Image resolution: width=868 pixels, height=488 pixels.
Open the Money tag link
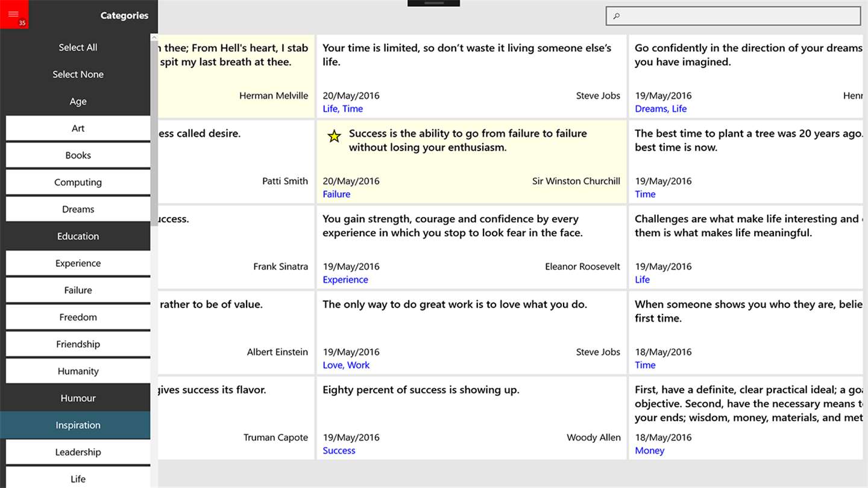pos(649,451)
